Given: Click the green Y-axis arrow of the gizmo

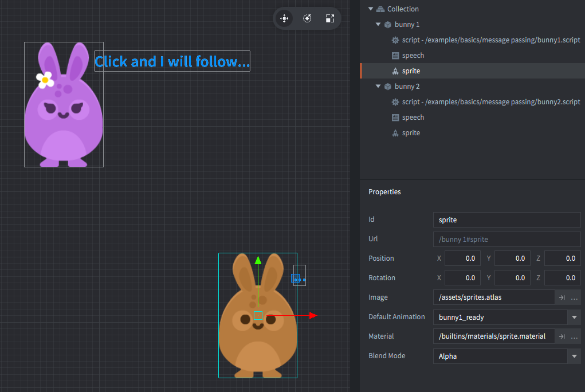Looking at the screenshot, I should point(258,261).
